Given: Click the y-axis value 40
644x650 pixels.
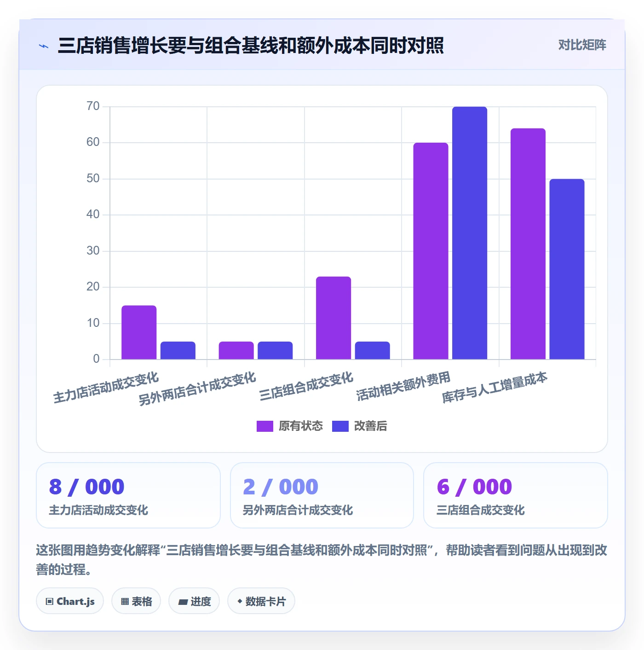Looking at the screenshot, I should coord(93,215).
